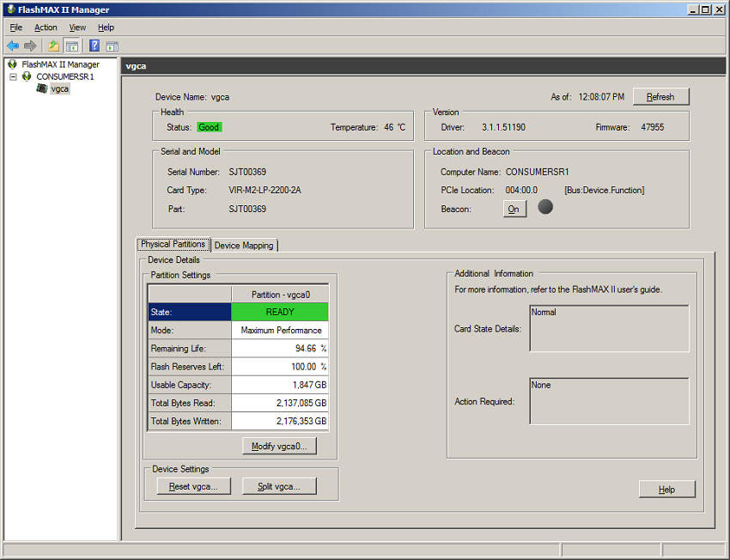730x560 pixels.
Task: Switch to the Physical Partitions tab
Action: (173, 244)
